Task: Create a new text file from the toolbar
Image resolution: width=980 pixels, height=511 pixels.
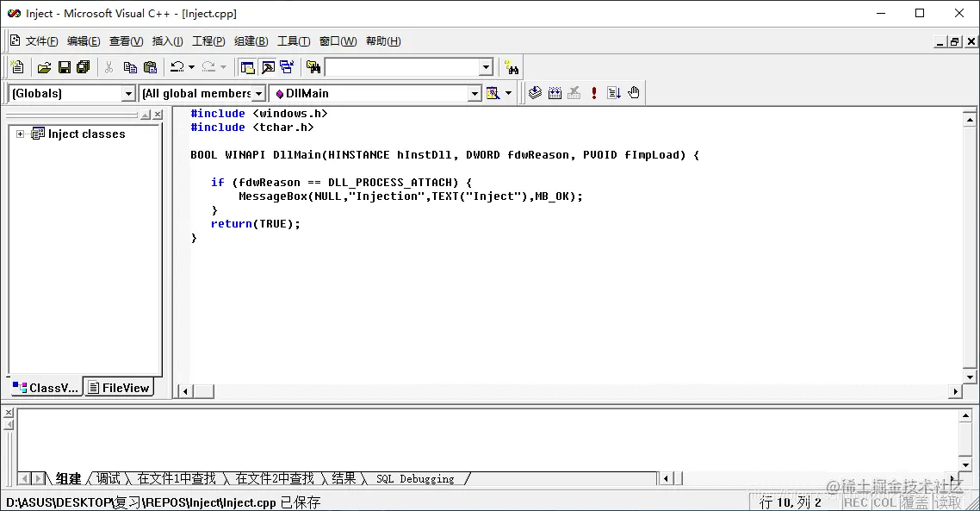Action: (x=17, y=67)
